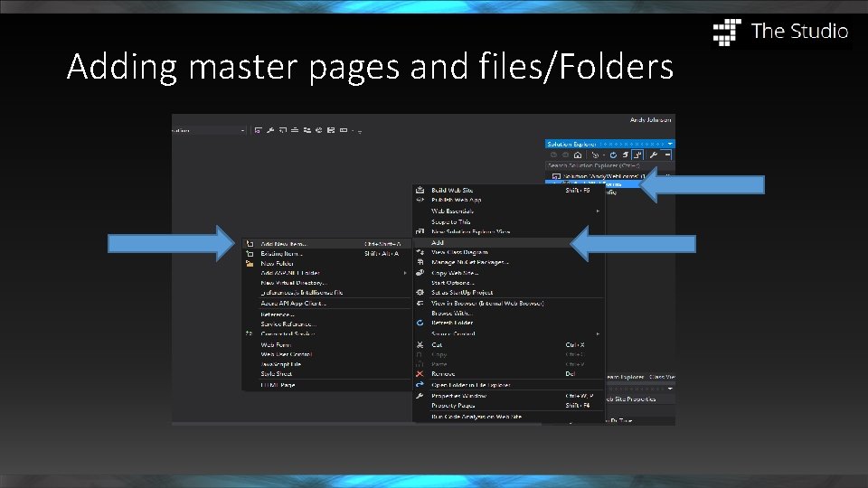Choose HTML Page in Add submenu
Viewport: 868px width, 488px height.
coord(278,385)
